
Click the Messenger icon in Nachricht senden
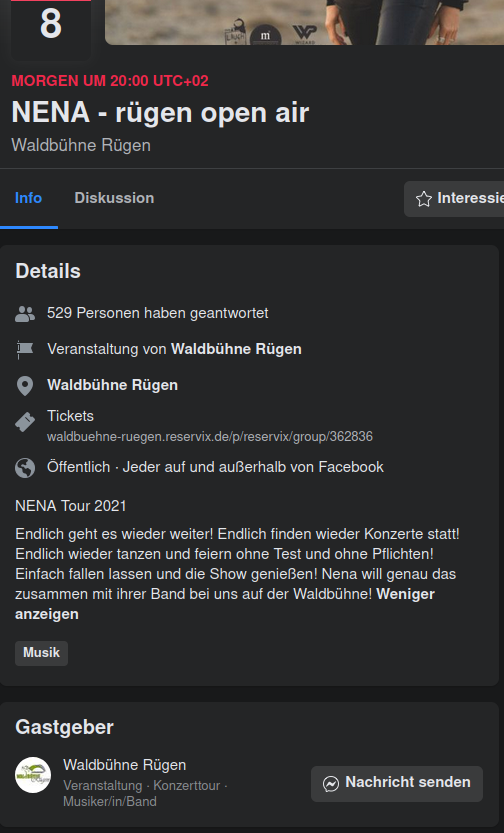click(x=331, y=784)
